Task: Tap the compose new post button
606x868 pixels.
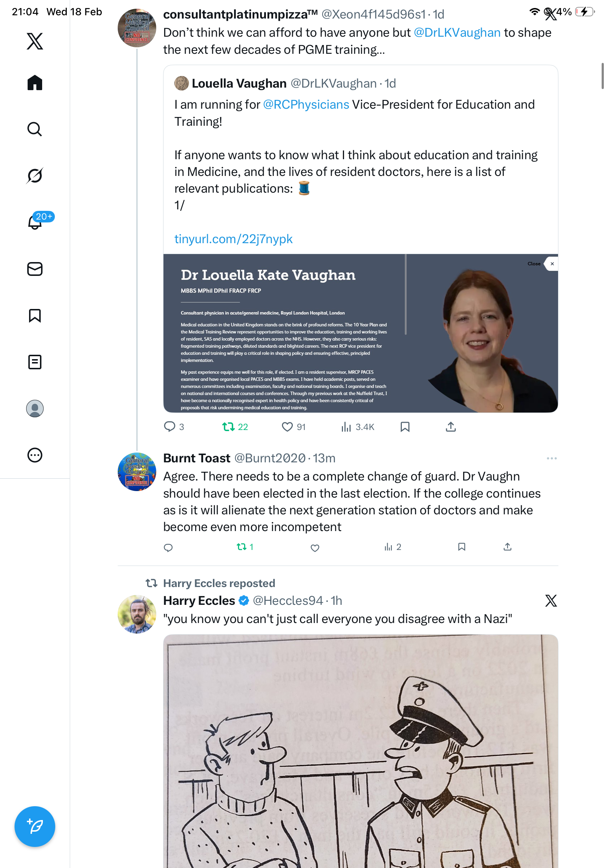Action: [x=35, y=826]
